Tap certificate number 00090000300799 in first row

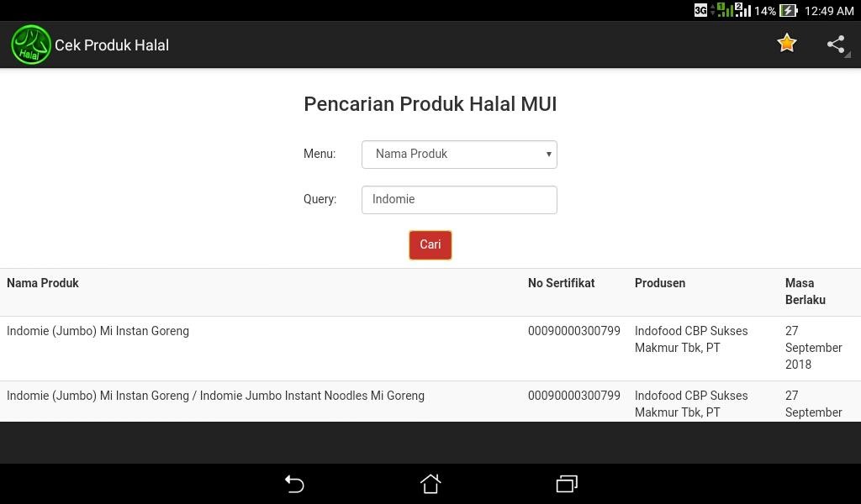573,331
